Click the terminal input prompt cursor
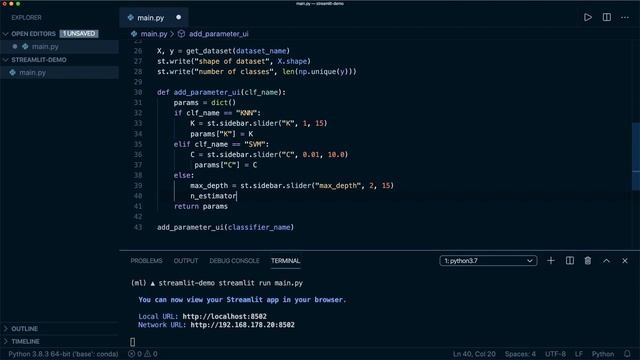The image size is (640, 360). click(133, 341)
